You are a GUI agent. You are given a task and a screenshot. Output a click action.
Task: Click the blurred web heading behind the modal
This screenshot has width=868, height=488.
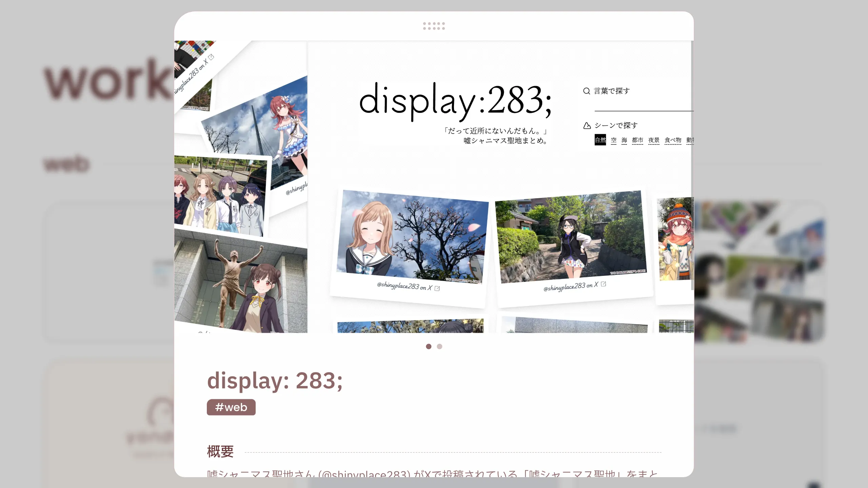[x=66, y=164]
